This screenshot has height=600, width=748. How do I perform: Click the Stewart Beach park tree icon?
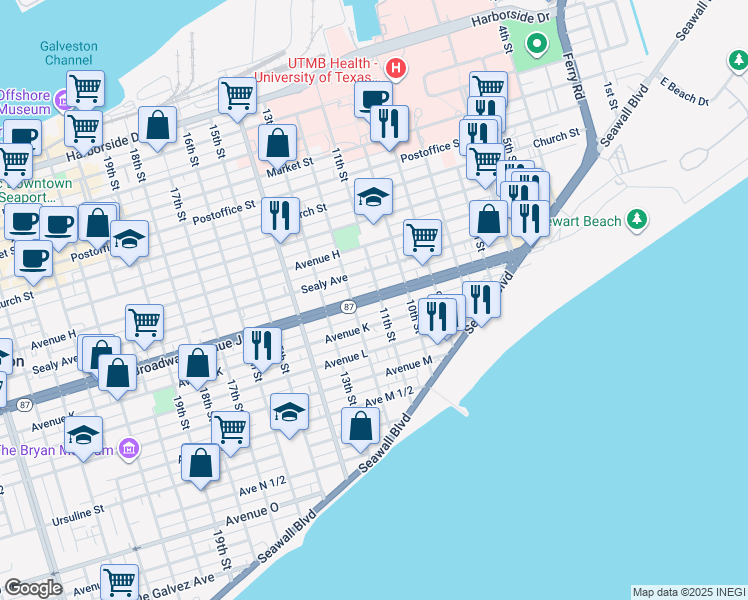tap(636, 220)
